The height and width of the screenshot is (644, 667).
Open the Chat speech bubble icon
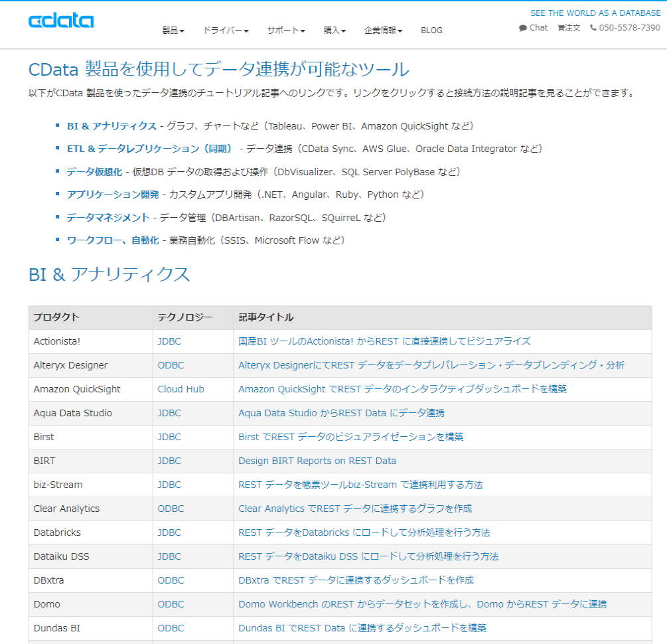coord(523,28)
